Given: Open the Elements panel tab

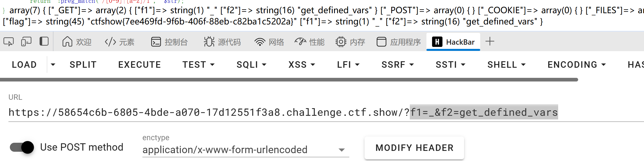Looking at the screenshot, I should [x=120, y=42].
